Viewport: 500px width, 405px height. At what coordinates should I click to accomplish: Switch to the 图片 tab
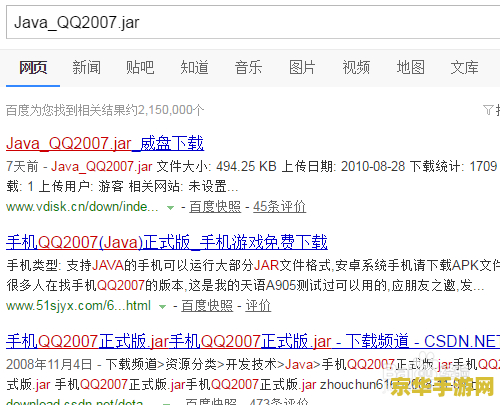pyautogui.click(x=302, y=68)
